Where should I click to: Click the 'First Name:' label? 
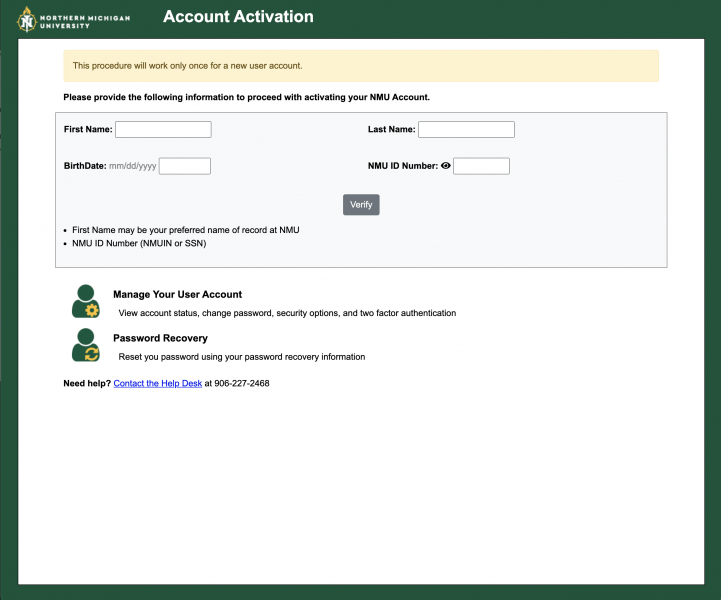pyautogui.click(x=88, y=130)
